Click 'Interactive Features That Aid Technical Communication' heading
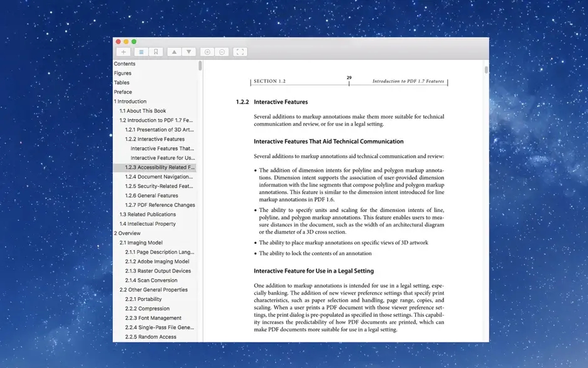Screen dimensions: 588x368 tap(329, 142)
